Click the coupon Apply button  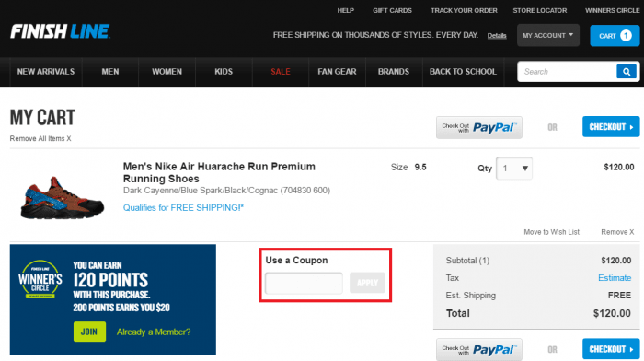point(367,283)
